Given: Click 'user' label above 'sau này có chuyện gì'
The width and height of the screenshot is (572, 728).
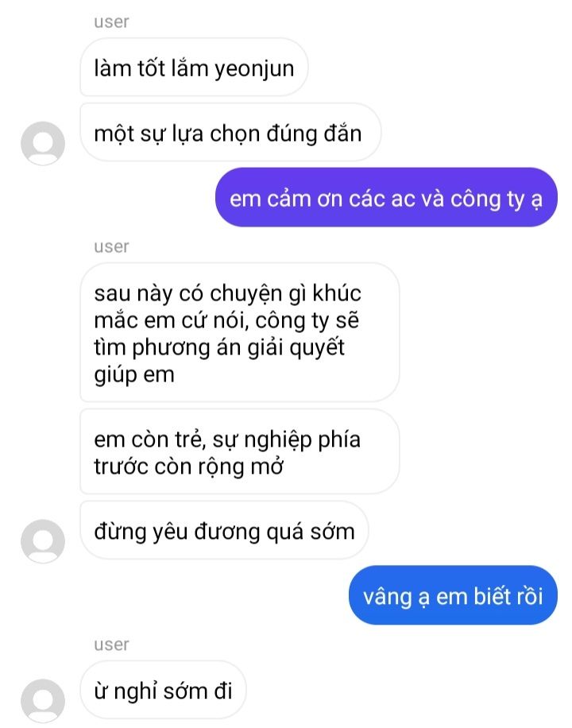Looking at the screenshot, I should [x=111, y=246].
